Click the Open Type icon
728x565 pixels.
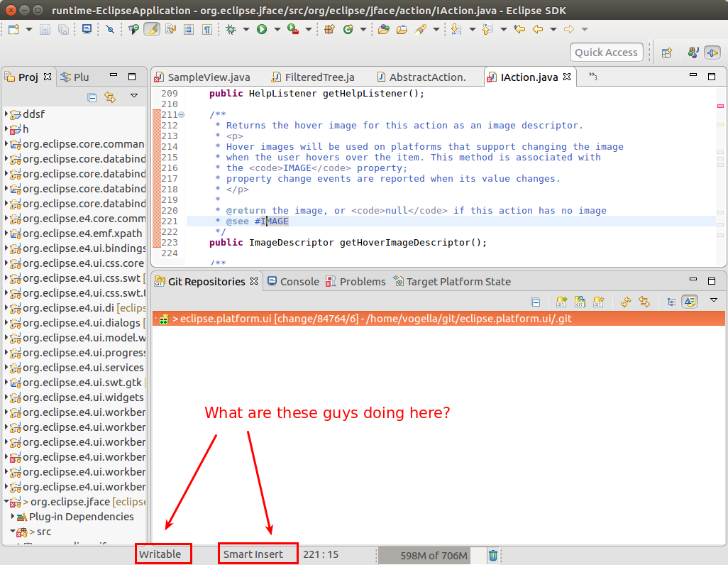(x=383, y=29)
